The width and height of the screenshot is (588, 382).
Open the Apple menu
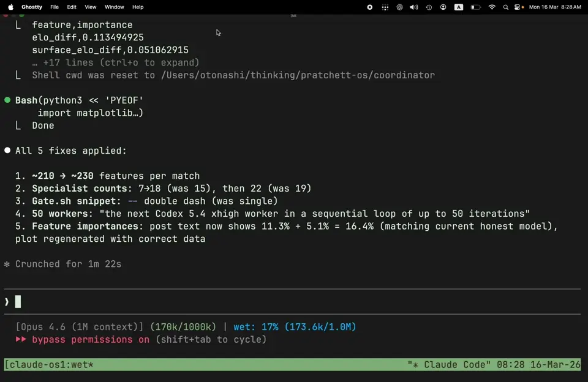click(x=10, y=7)
